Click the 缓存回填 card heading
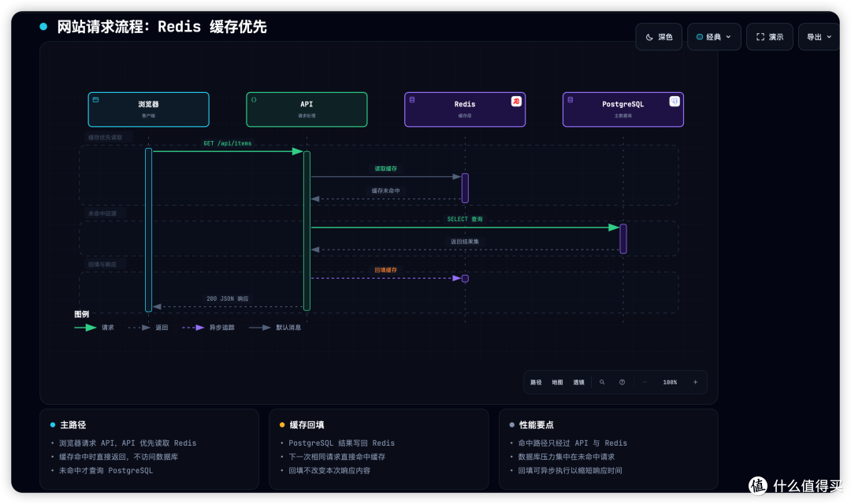 pos(307,424)
